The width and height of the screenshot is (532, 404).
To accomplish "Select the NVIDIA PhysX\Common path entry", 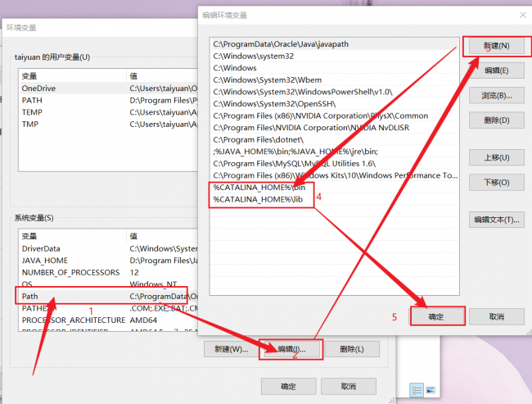I will click(335, 116).
